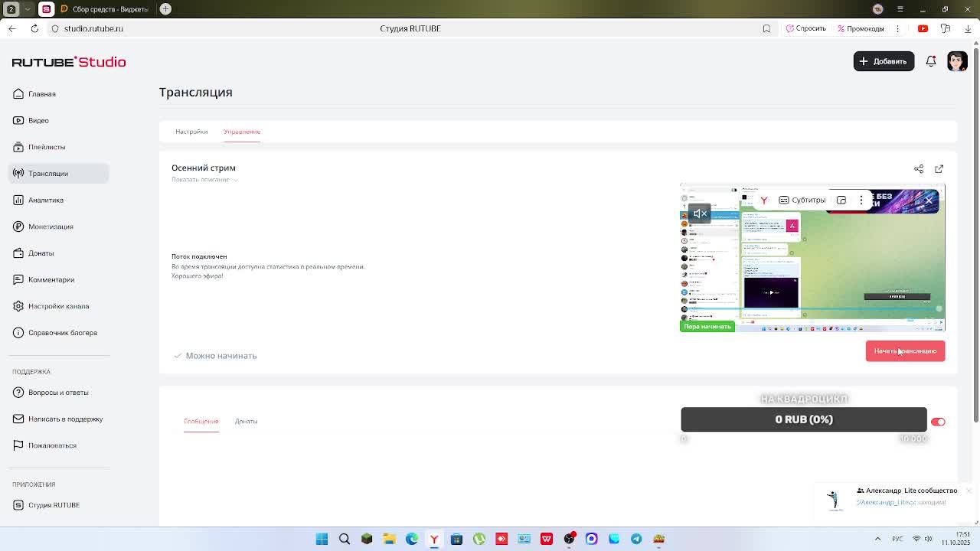Image resolution: width=980 pixels, height=551 pixels.
Task: Click the share stream icon
Action: (x=919, y=168)
